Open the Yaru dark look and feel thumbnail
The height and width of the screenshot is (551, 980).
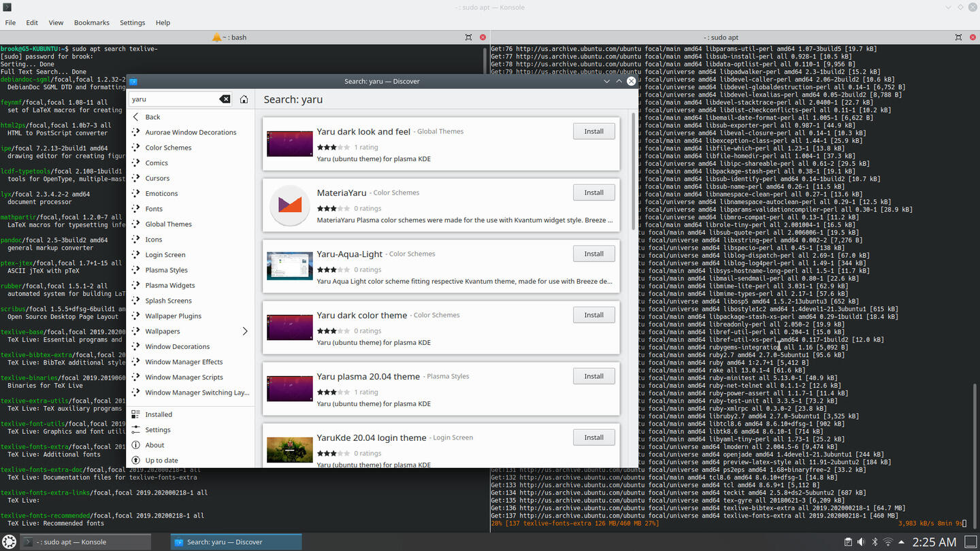coord(290,144)
